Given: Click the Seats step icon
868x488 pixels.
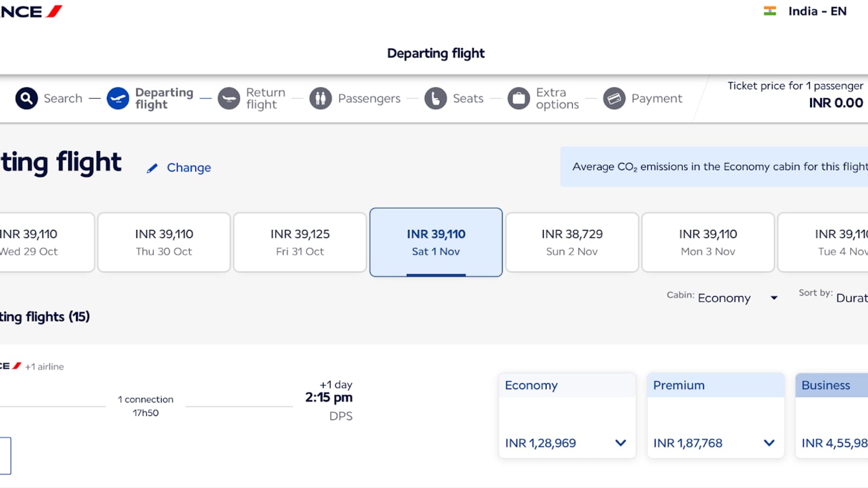Looking at the screenshot, I should coord(436,99).
